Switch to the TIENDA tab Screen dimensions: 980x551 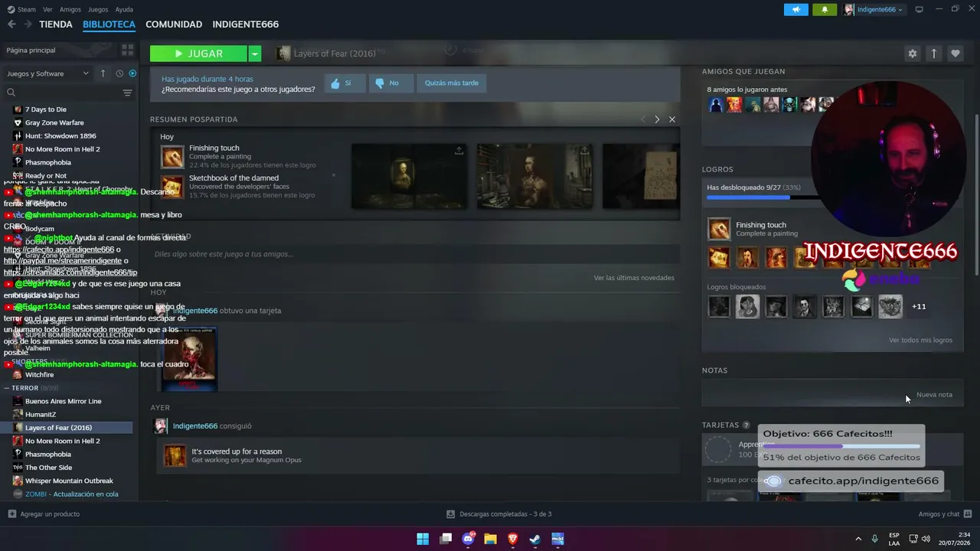point(56,24)
